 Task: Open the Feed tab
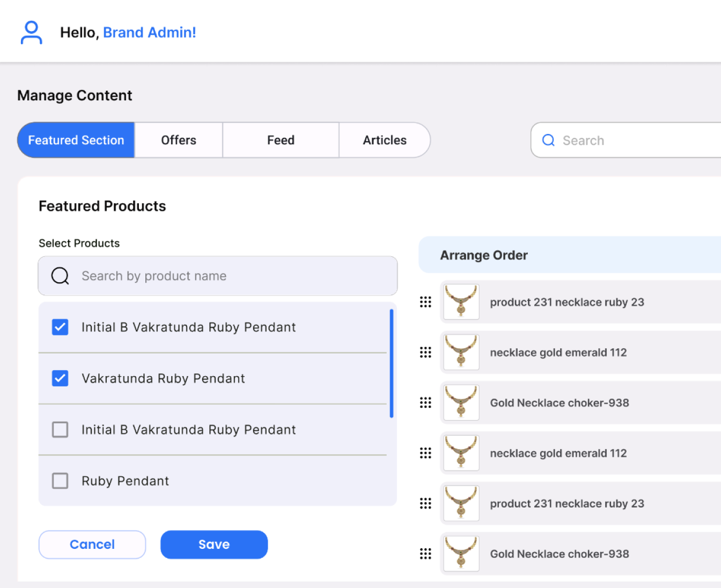281,141
